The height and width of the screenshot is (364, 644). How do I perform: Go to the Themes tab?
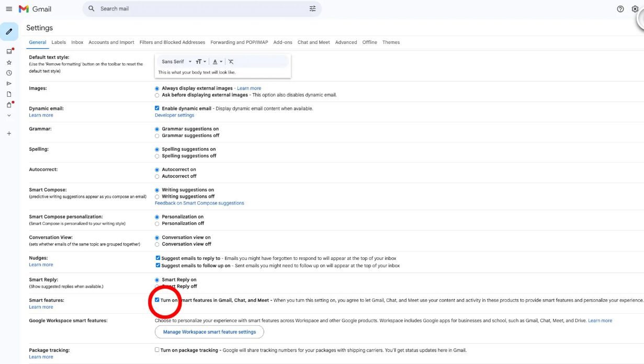391,42
